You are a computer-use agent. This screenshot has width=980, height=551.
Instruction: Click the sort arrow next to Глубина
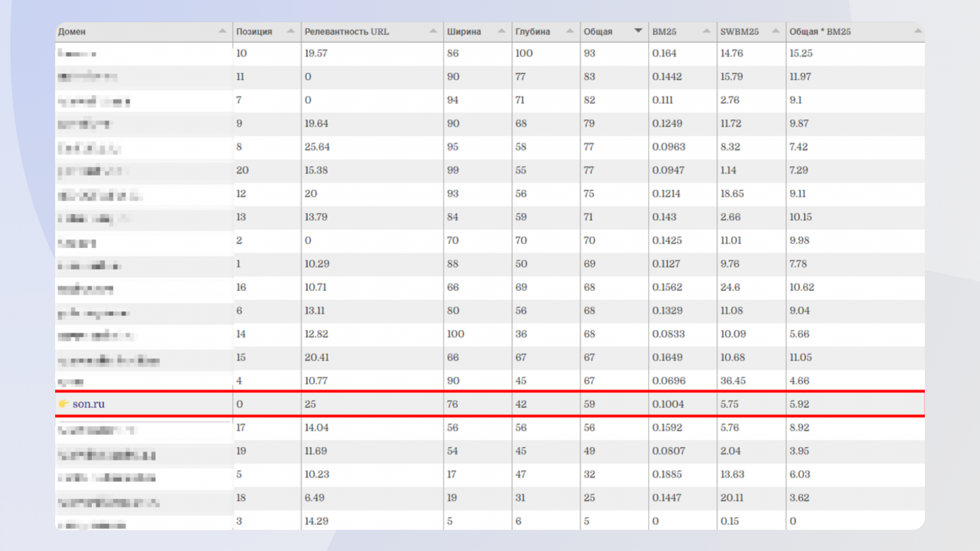(x=570, y=31)
